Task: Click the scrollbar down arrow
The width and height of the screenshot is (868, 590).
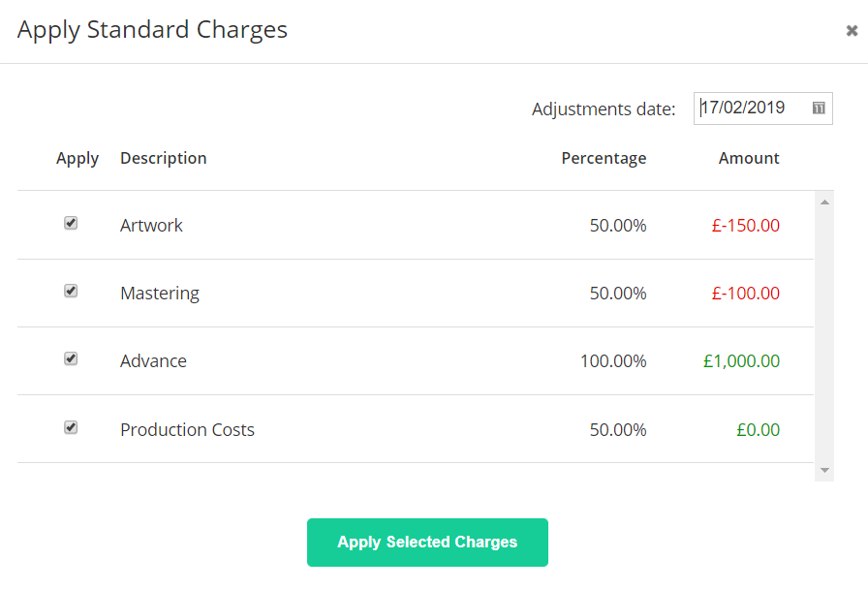Action: click(824, 472)
